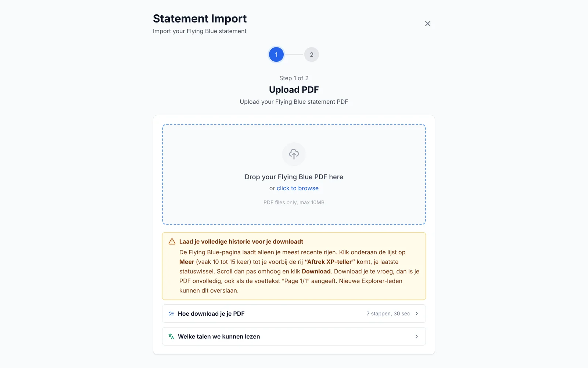
Task: Click the Statement Import title
Action: [x=200, y=19]
